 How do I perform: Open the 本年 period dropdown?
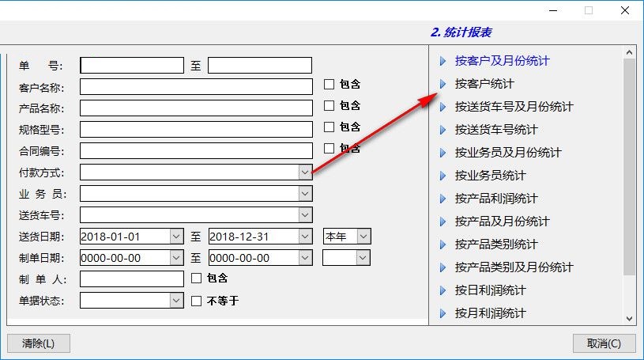pyautogui.click(x=363, y=237)
